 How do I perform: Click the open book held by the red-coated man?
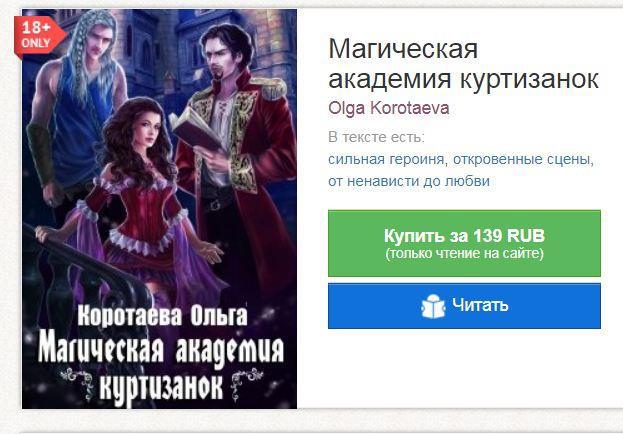coord(195,130)
